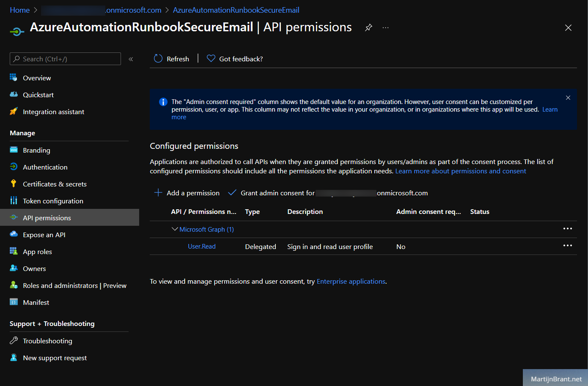Collapse the Microsoft Graph permissions group

pyautogui.click(x=175, y=229)
